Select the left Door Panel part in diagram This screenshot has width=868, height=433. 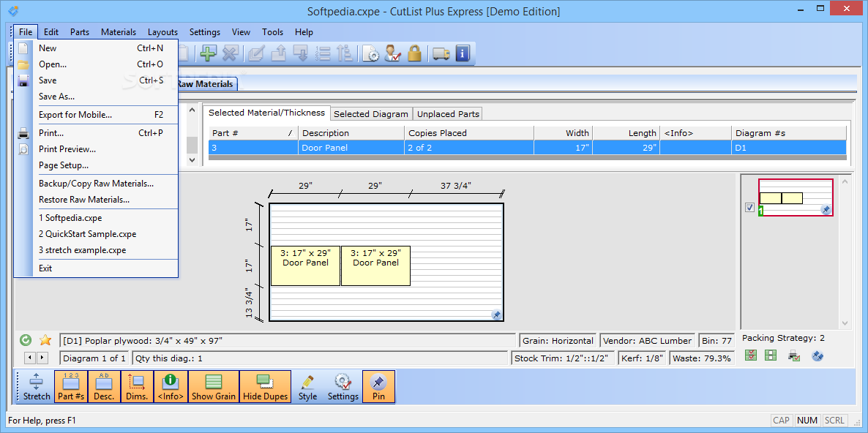point(306,266)
